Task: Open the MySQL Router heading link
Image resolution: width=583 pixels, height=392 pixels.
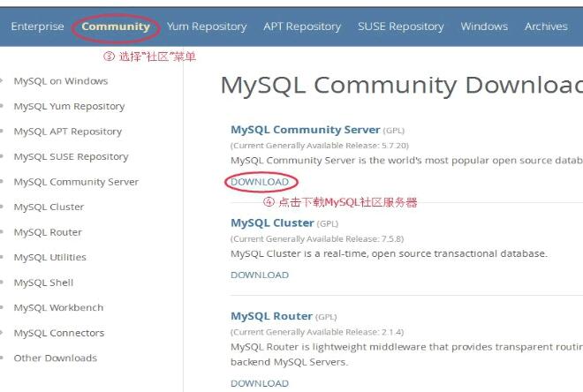Action: pyautogui.click(x=271, y=316)
